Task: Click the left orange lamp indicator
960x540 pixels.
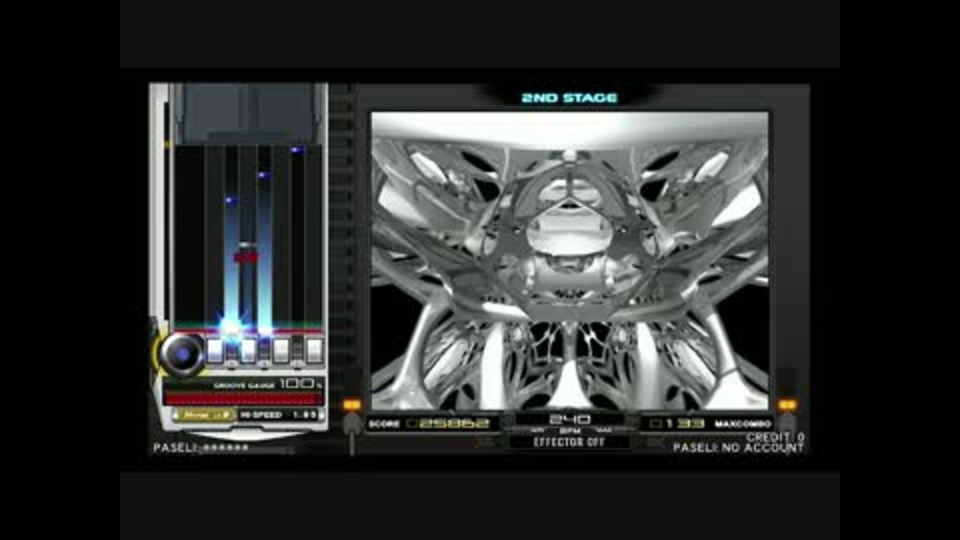Action: 352,405
